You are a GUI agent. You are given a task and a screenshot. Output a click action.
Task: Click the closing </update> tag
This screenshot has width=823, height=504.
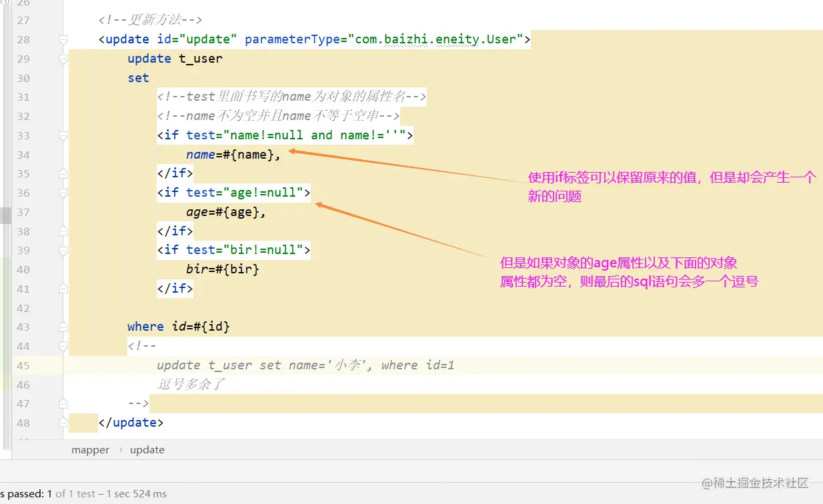[131, 423]
